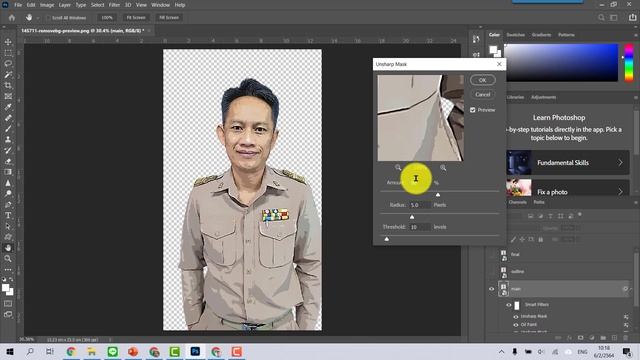
Task: Zoom out the Unsharp Mask preview
Action: [398, 167]
